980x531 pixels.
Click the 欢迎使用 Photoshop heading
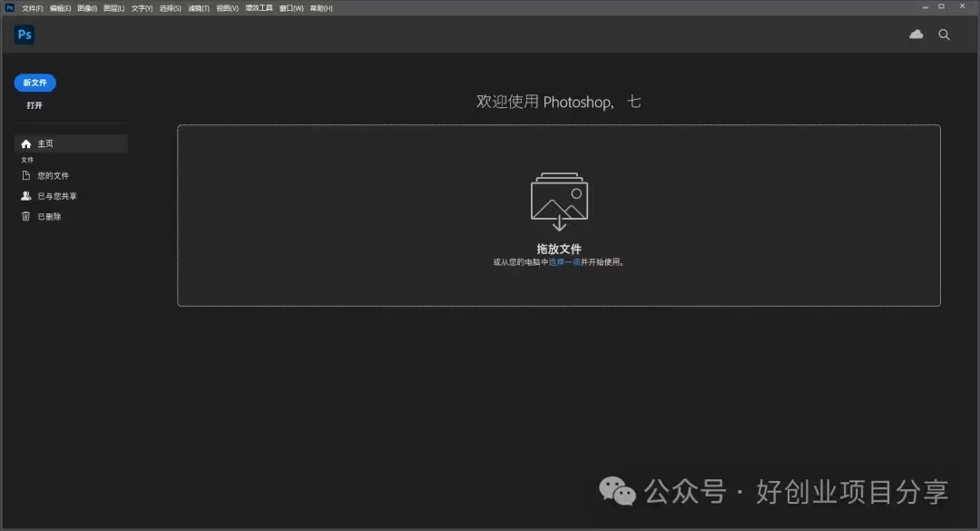point(559,102)
